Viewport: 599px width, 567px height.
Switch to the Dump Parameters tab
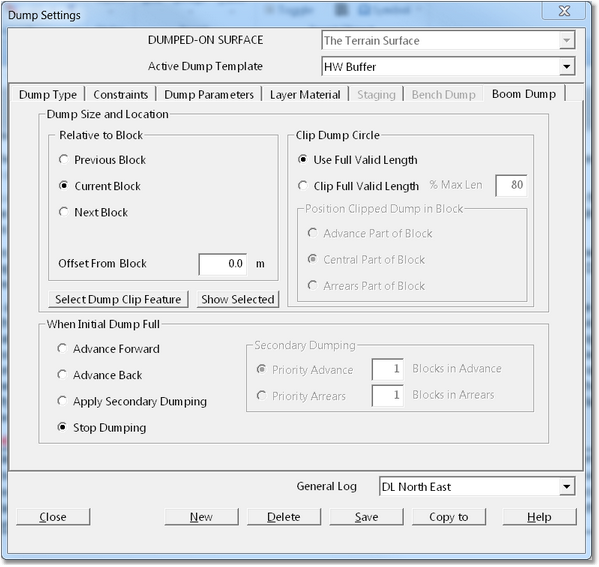pos(209,94)
